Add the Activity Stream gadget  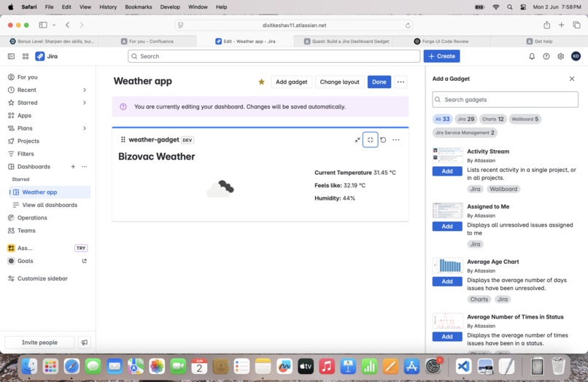click(447, 171)
